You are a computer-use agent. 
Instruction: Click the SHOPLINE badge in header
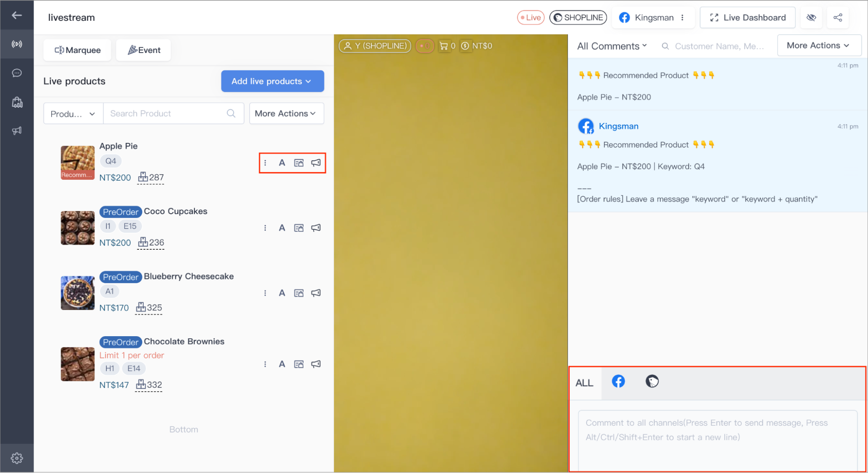(578, 17)
